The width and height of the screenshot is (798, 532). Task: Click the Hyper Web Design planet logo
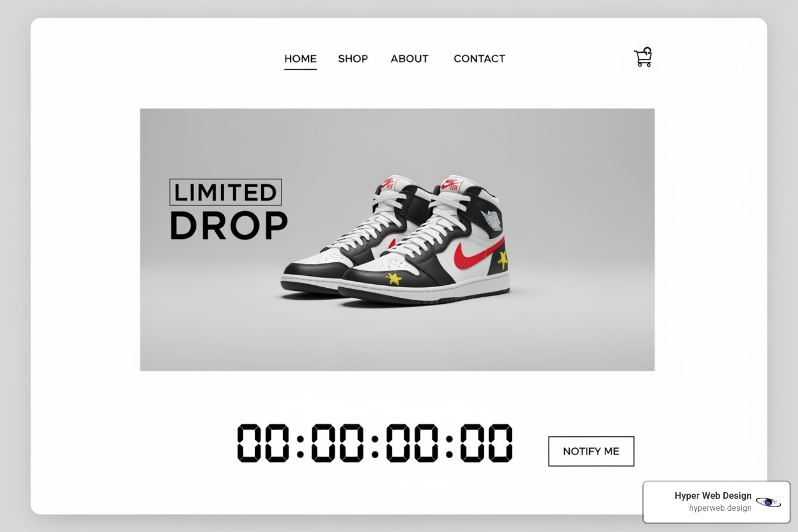(768, 502)
